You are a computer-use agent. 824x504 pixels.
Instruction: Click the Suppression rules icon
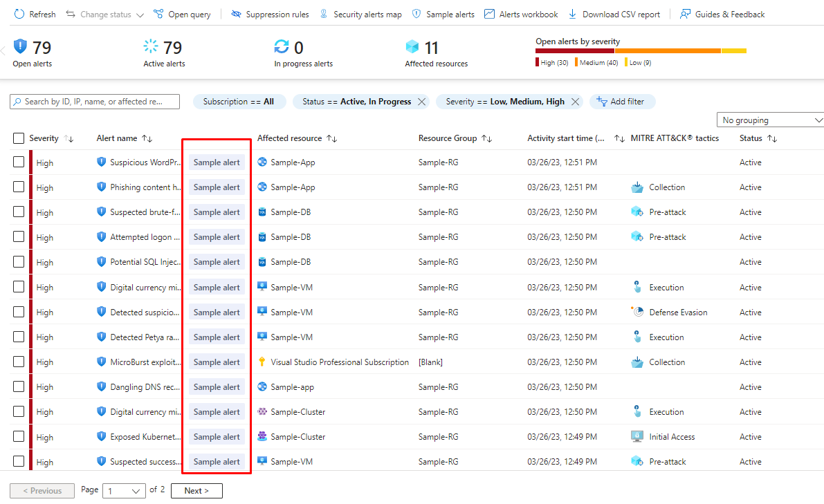coord(237,14)
